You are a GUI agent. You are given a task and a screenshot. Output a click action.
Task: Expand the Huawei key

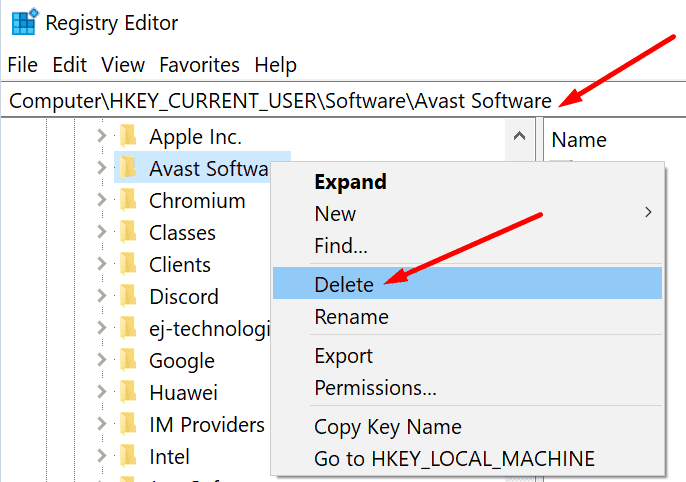point(102,392)
